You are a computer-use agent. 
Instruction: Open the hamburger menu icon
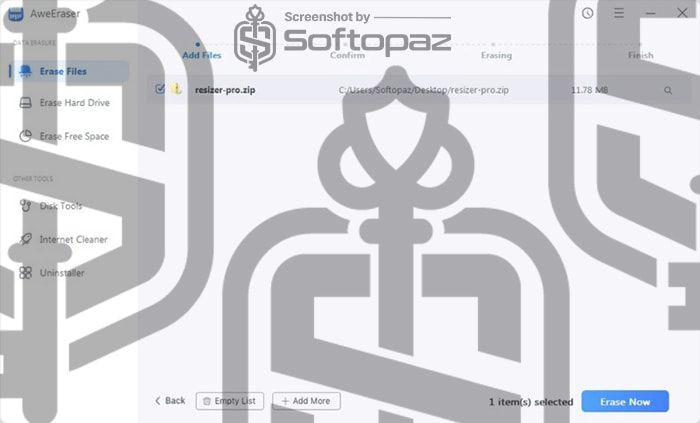click(x=619, y=13)
